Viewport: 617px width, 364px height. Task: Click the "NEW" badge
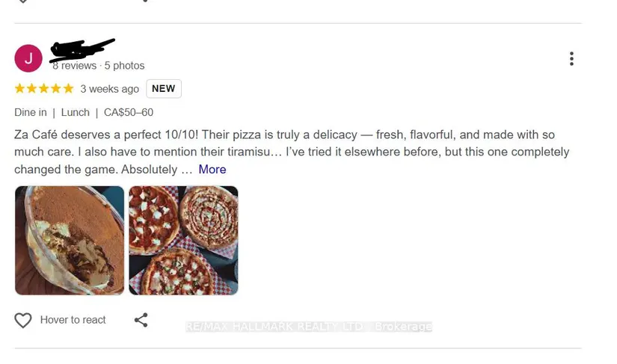[x=163, y=89]
